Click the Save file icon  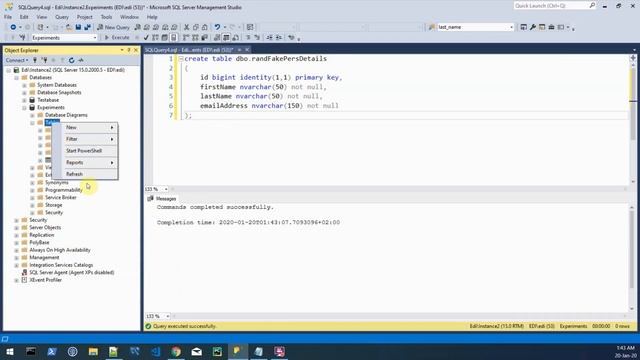click(x=78, y=27)
